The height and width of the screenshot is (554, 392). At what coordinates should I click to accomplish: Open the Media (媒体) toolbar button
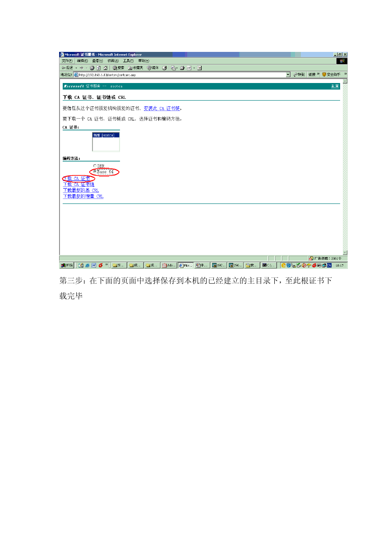tap(152, 68)
